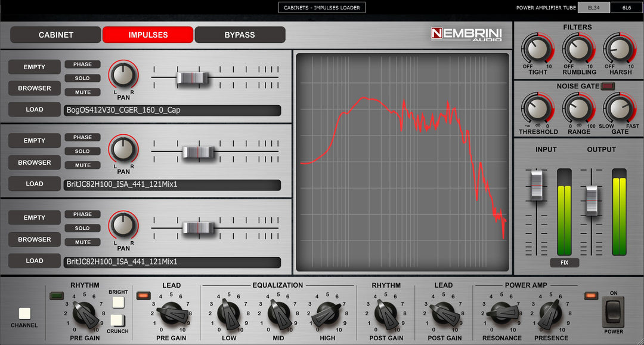Screen dimensions: 644x345
Task: Toggle the BRIGHT switch
Action: 118,302
